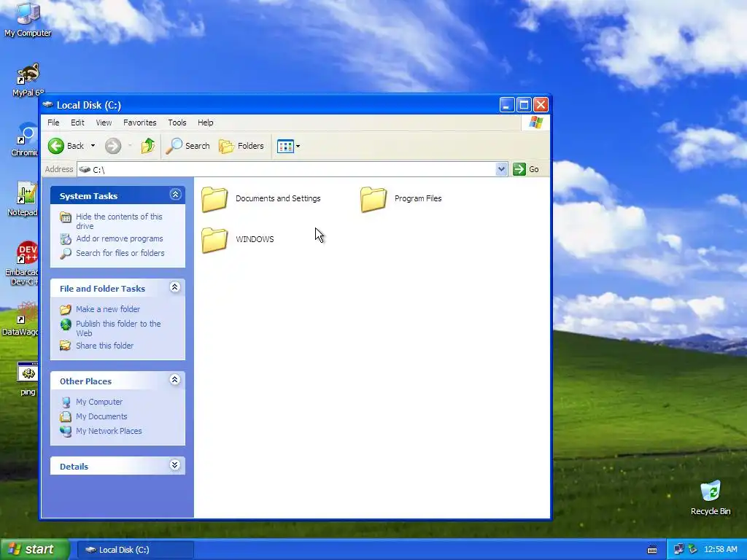Screen dimensions: 747x560
Task: Open the Help menu
Action: pos(205,122)
